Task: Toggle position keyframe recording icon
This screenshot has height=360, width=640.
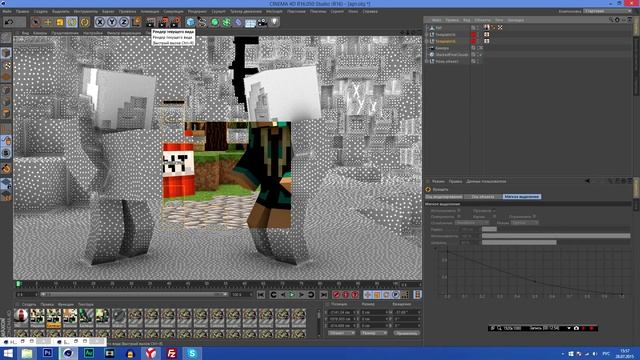Action: pos(367,295)
